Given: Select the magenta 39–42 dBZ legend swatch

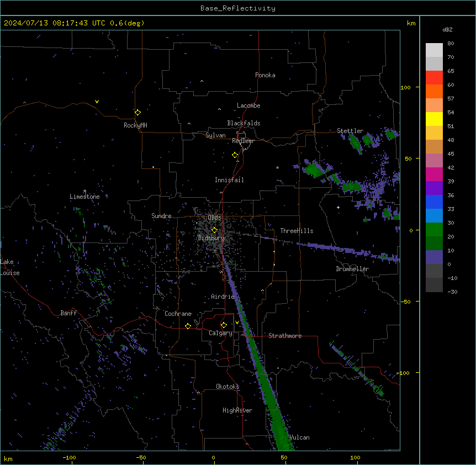Looking at the screenshot, I should coord(434,174).
